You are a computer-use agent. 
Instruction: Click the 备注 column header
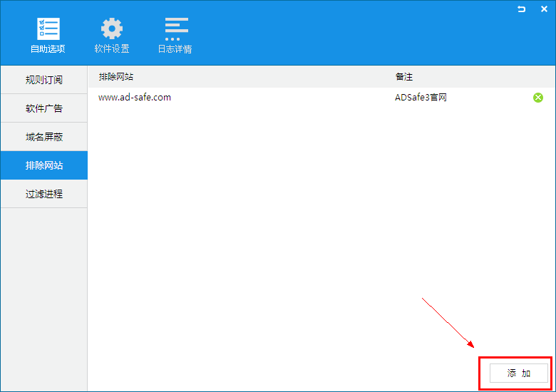(404, 77)
